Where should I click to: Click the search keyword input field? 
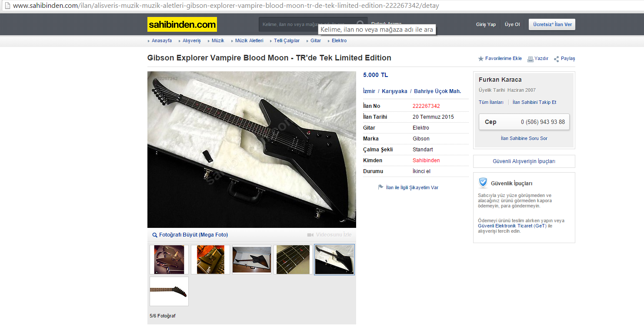point(308,24)
